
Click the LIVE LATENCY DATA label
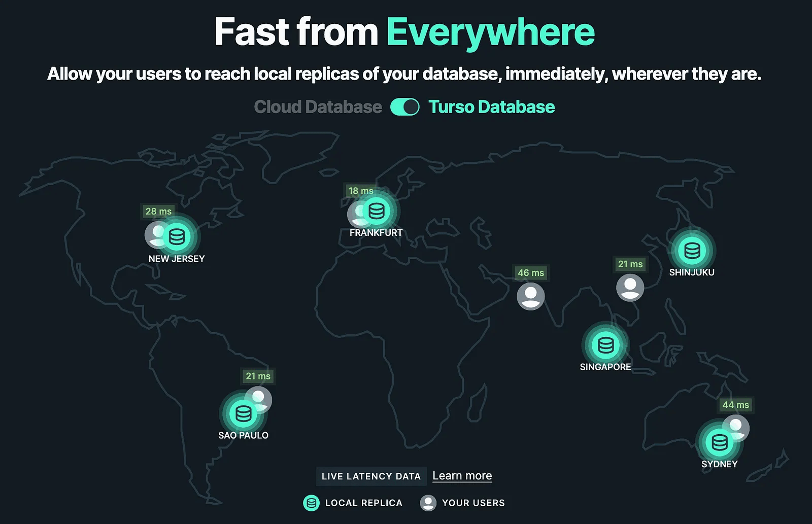point(371,476)
